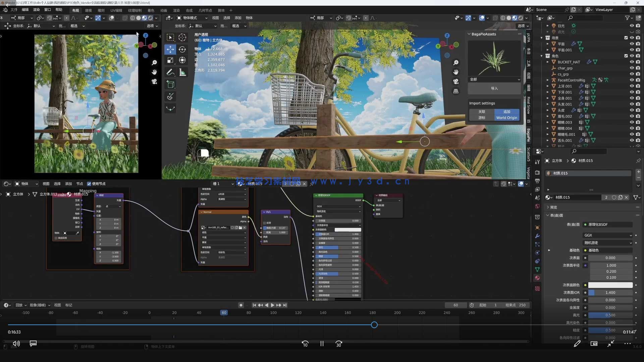The image size is (644, 362).
Task: Click the 导入 button
Action: 494,88
